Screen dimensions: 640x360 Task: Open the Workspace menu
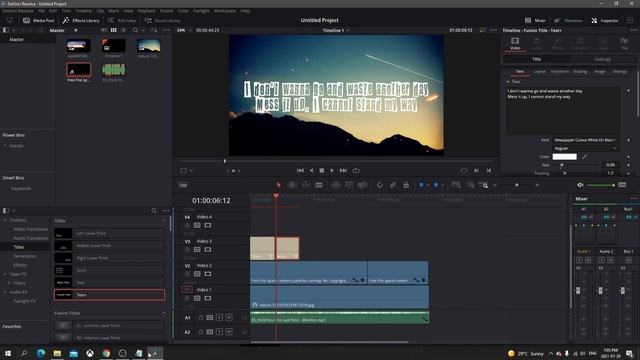point(225,11)
